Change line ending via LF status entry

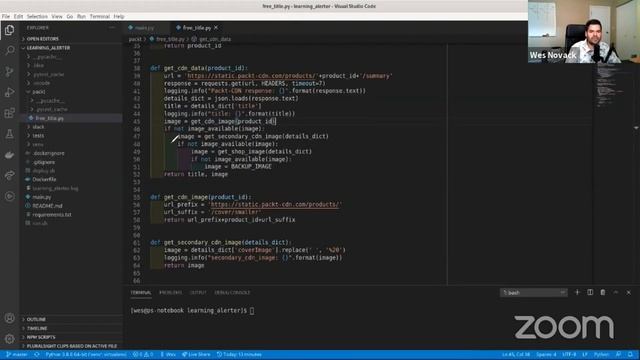[585, 355]
